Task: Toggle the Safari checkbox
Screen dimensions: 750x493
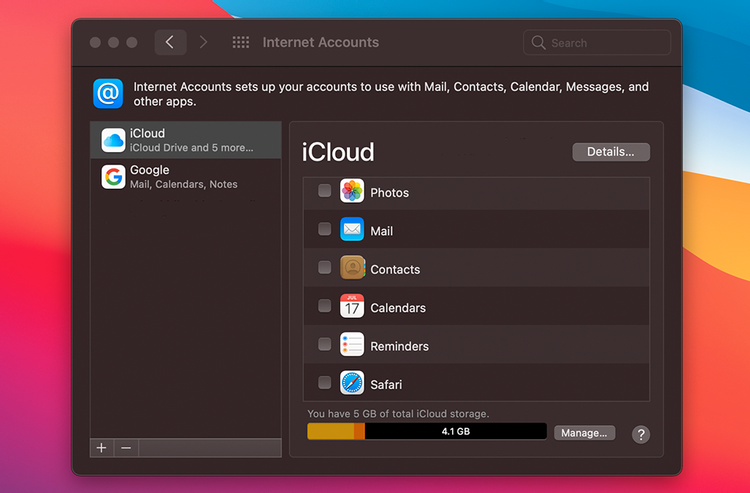Action: (x=324, y=382)
